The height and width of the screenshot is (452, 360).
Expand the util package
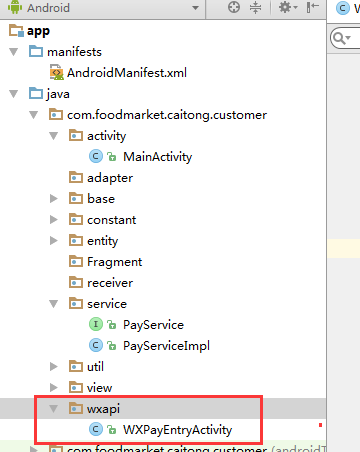[54, 367]
